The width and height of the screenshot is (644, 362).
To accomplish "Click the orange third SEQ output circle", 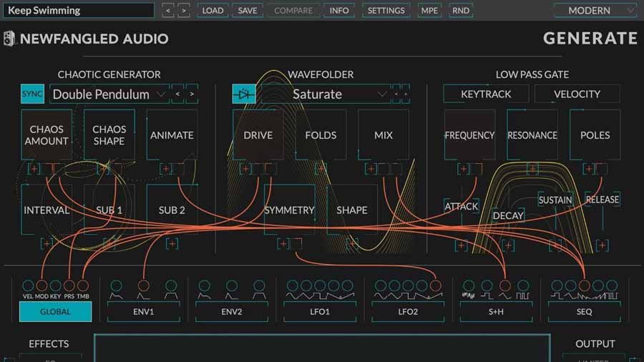I will (584, 285).
